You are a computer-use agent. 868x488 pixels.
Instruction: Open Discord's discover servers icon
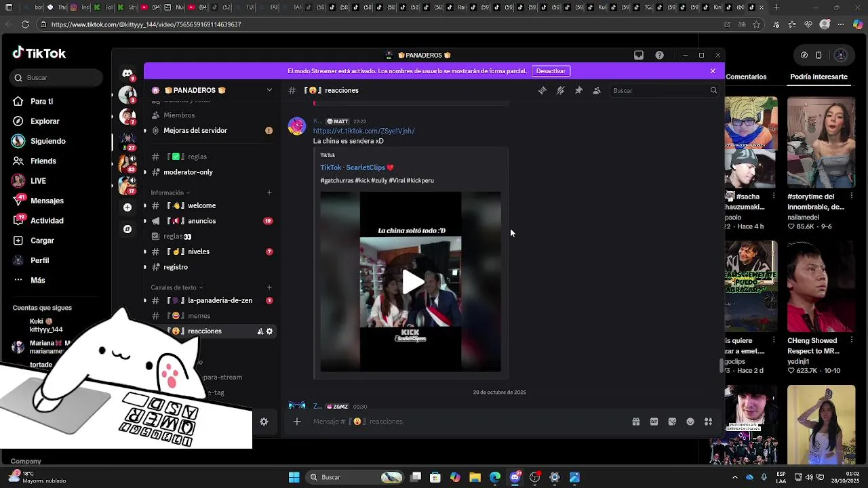[127, 229]
